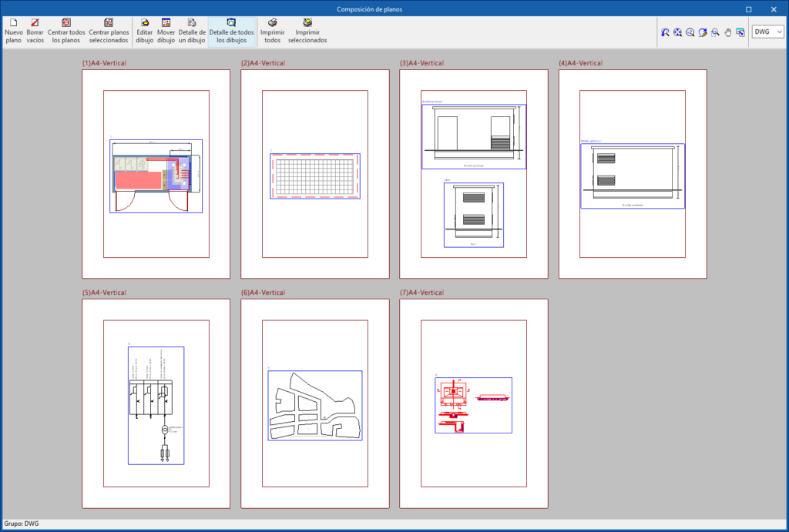789x532 pixels.
Task: Click the (3)A4-Vertical sheet label
Action: [x=421, y=63]
